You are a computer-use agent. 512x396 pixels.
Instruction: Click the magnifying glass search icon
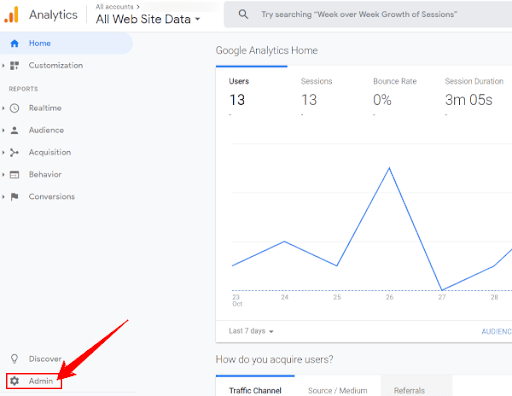(x=243, y=14)
